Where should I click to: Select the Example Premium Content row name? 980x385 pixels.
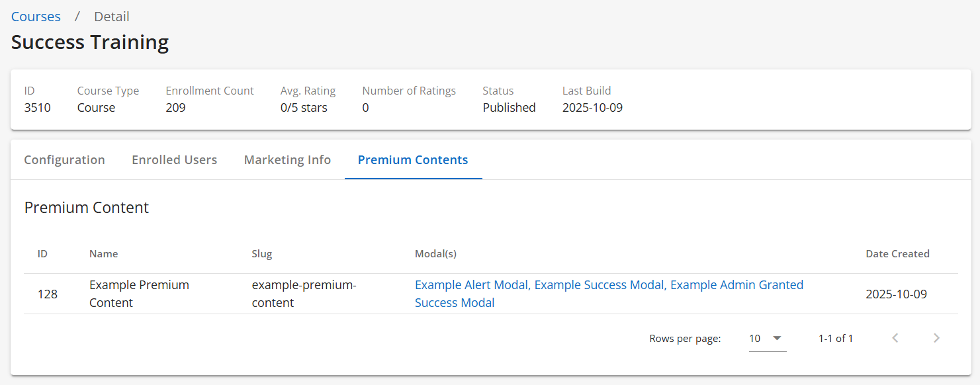(x=139, y=294)
